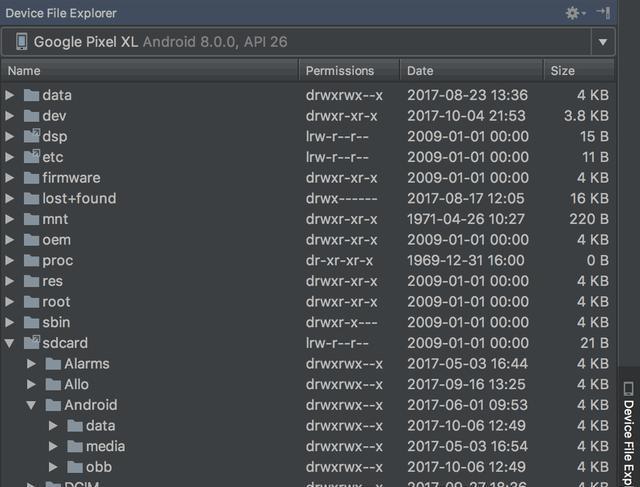Expand the root folder
This screenshot has width=640, height=487.
point(9,302)
